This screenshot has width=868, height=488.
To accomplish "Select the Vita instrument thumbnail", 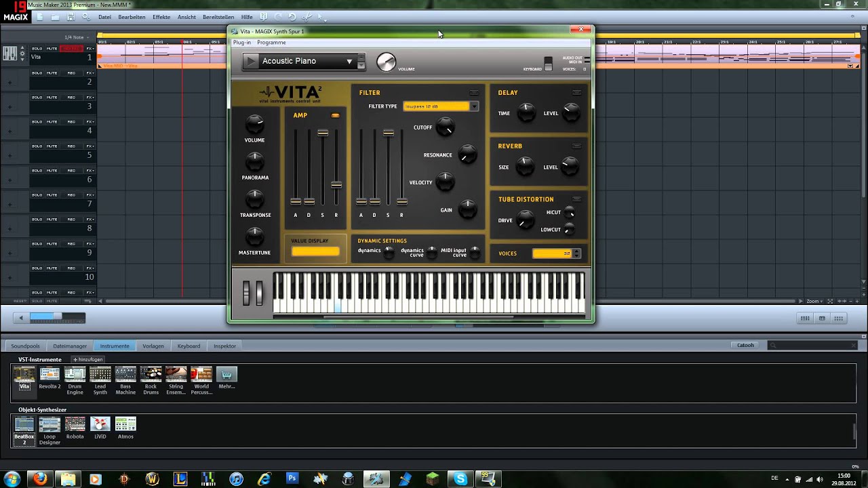I will tap(24, 374).
